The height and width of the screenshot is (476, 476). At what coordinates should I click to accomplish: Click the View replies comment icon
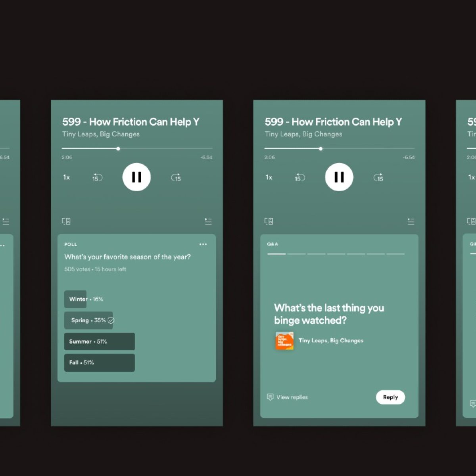270,397
